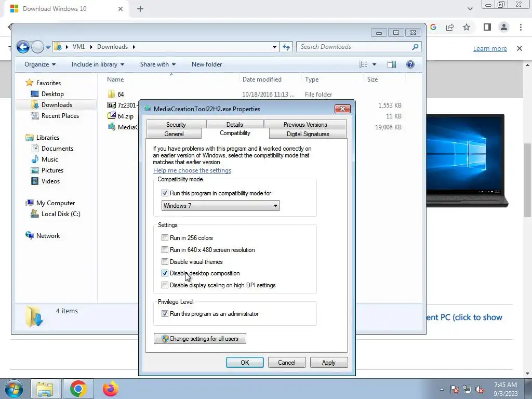Viewport: 532px width, 399px height.
Task: Open Chrome three-dot menu
Action: click(521, 27)
